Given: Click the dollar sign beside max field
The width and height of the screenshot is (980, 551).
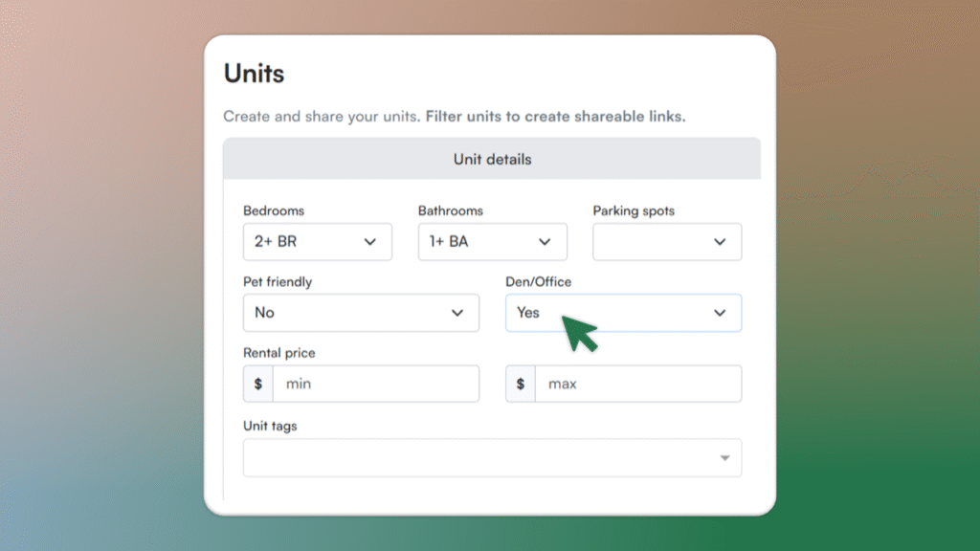Looking at the screenshot, I should (x=521, y=384).
